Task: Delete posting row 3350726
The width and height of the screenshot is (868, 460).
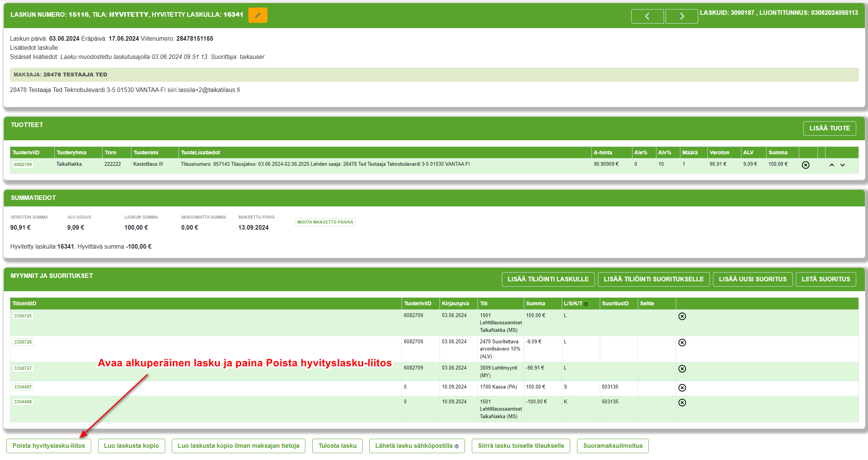Action: [x=682, y=343]
